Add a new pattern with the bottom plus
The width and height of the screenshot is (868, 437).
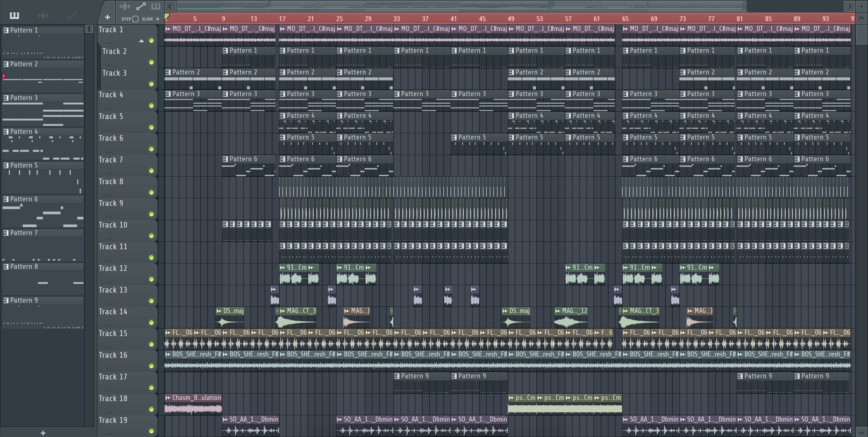pyautogui.click(x=43, y=433)
